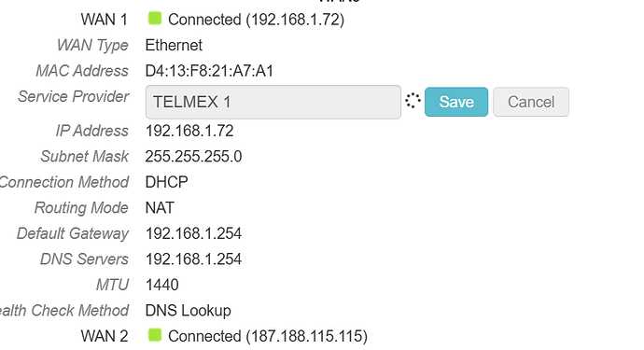Click the DHCP connection method value
Viewport: 644px width, 350px height.
click(167, 182)
